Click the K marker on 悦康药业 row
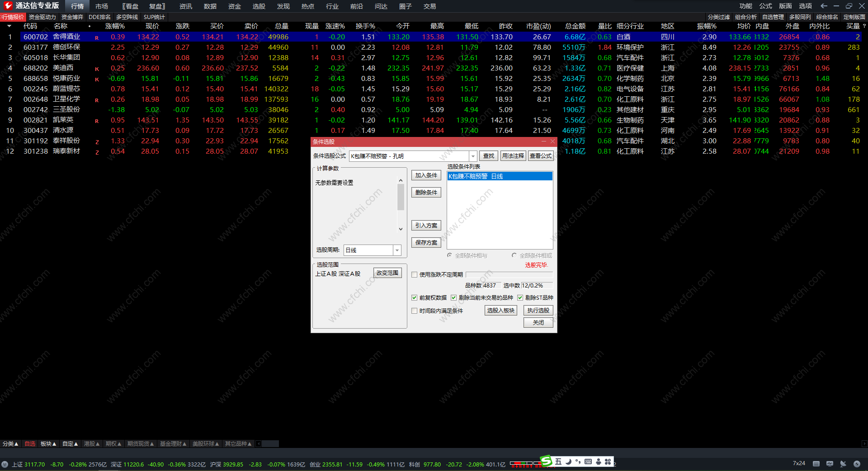The image size is (868, 471). [x=97, y=79]
